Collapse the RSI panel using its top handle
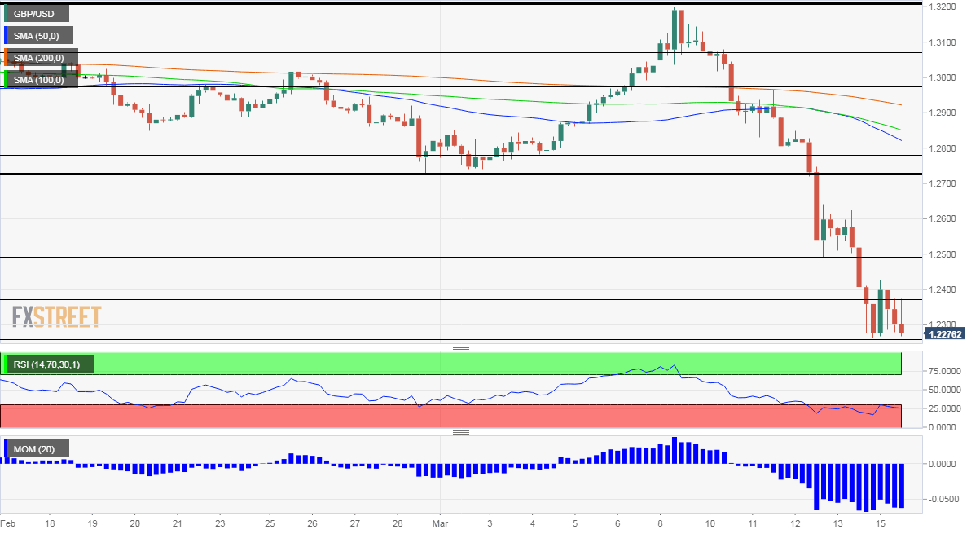980x534 pixels. (461, 346)
